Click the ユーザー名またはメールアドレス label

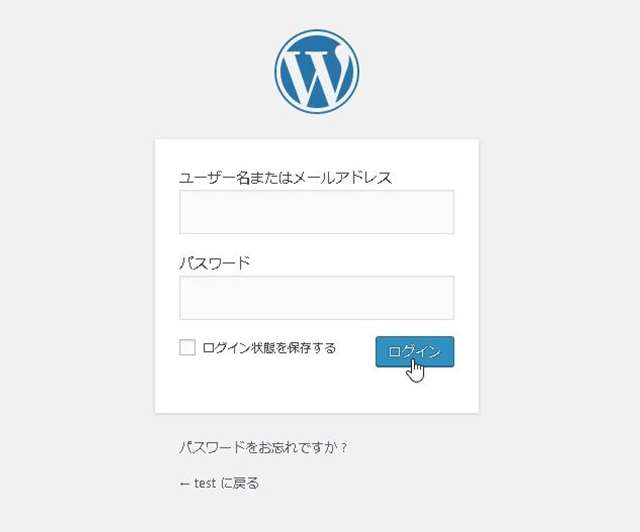(285, 178)
